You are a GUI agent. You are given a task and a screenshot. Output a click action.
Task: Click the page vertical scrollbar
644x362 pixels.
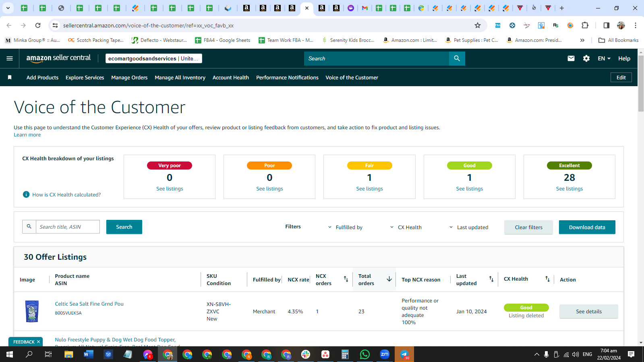[641, 83]
